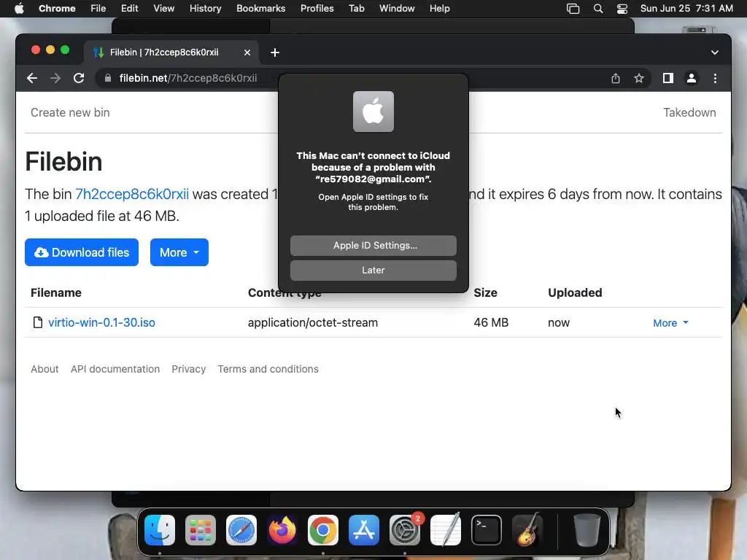Click the 46 MB size cell
Image resolution: width=747 pixels, height=560 pixels.
point(491,322)
